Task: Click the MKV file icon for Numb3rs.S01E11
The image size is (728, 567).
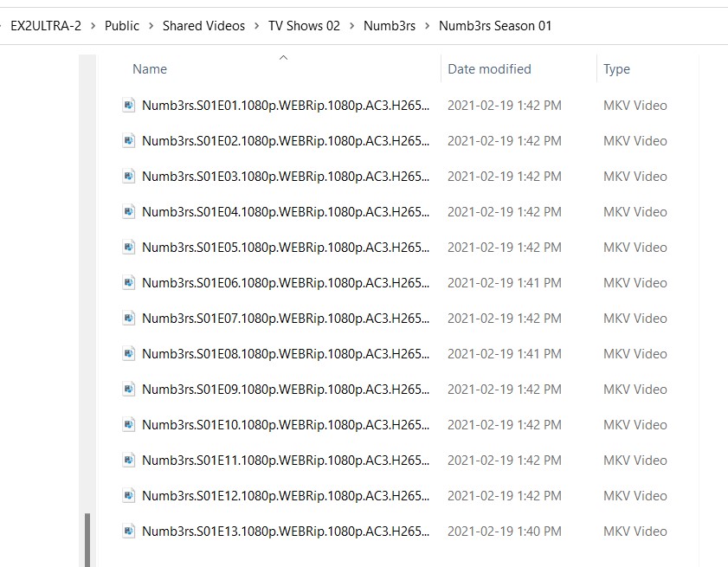Action: click(x=129, y=461)
